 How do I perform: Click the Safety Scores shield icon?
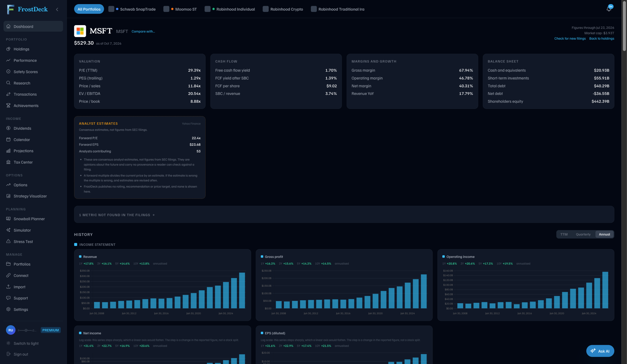(x=8, y=71)
